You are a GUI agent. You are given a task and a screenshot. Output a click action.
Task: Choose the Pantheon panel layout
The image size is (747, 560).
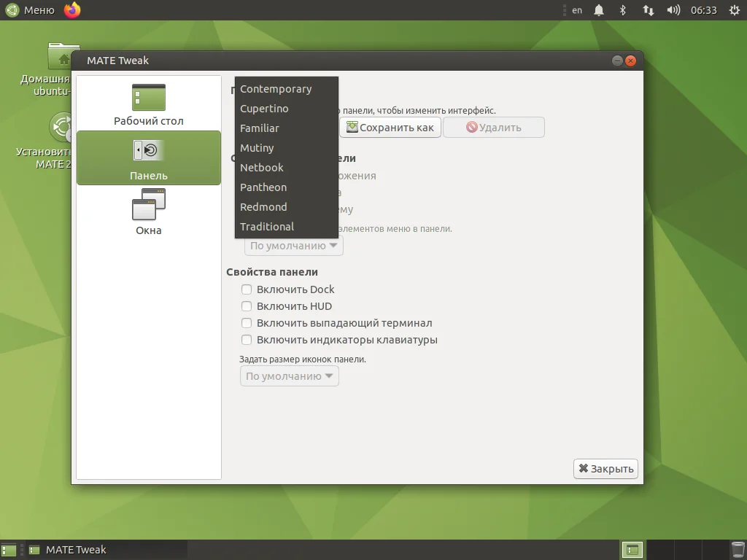pos(286,187)
